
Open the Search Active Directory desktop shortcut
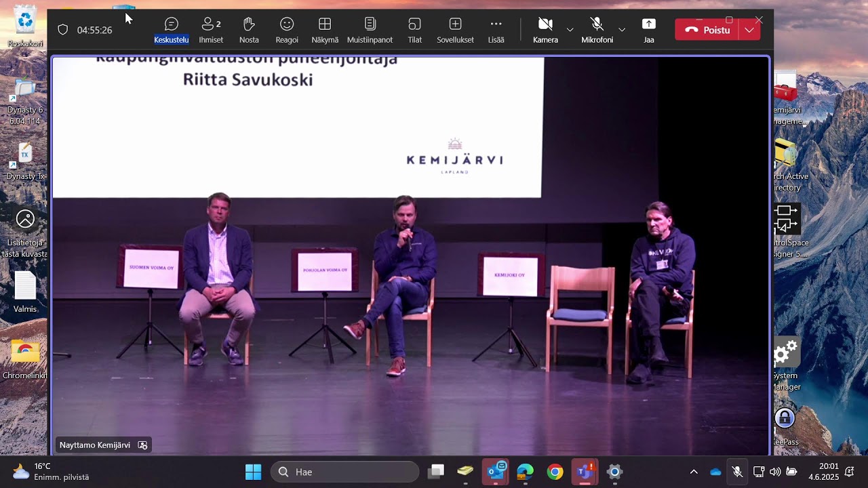point(790,165)
